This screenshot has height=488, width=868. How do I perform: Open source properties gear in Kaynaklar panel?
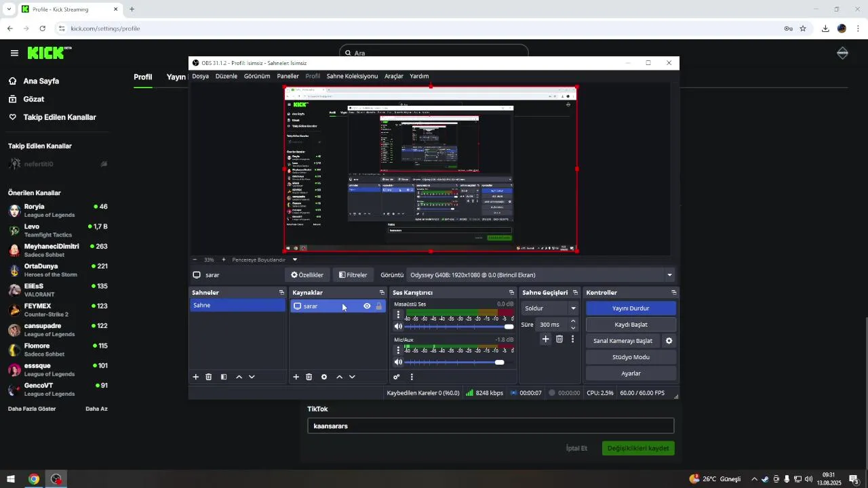click(x=324, y=377)
